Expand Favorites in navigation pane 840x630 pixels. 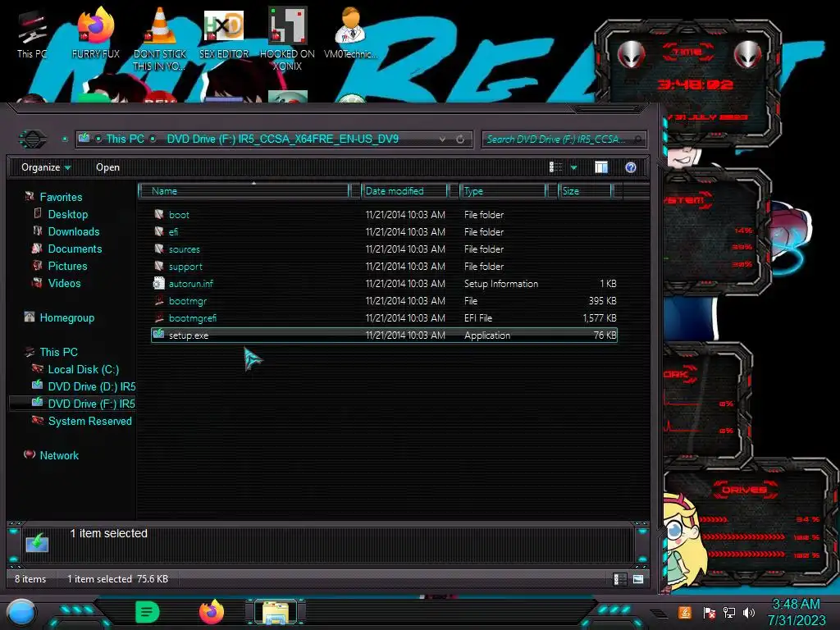61,197
